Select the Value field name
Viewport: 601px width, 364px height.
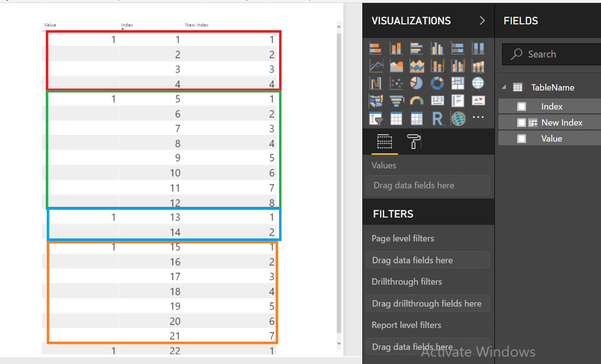551,139
